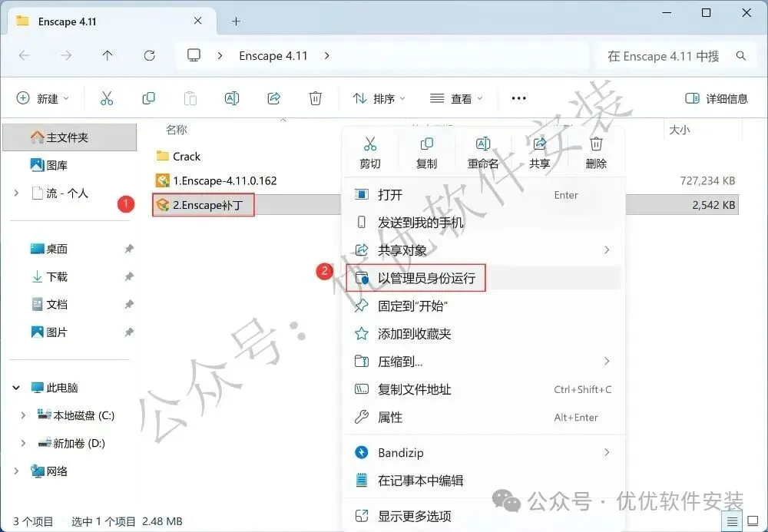Viewport: 768px width, 532px height.
Task: Refresh the current folder
Action: click(150, 56)
